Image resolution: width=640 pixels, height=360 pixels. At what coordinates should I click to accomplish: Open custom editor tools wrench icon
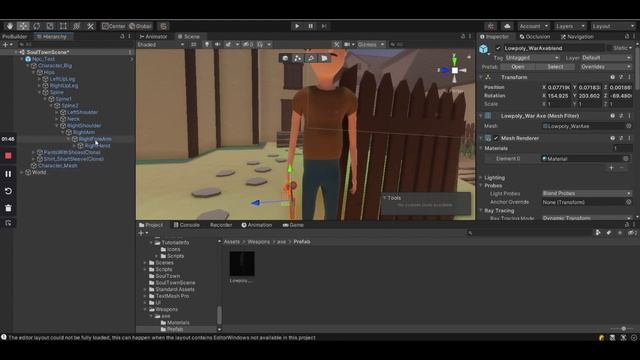click(90, 26)
